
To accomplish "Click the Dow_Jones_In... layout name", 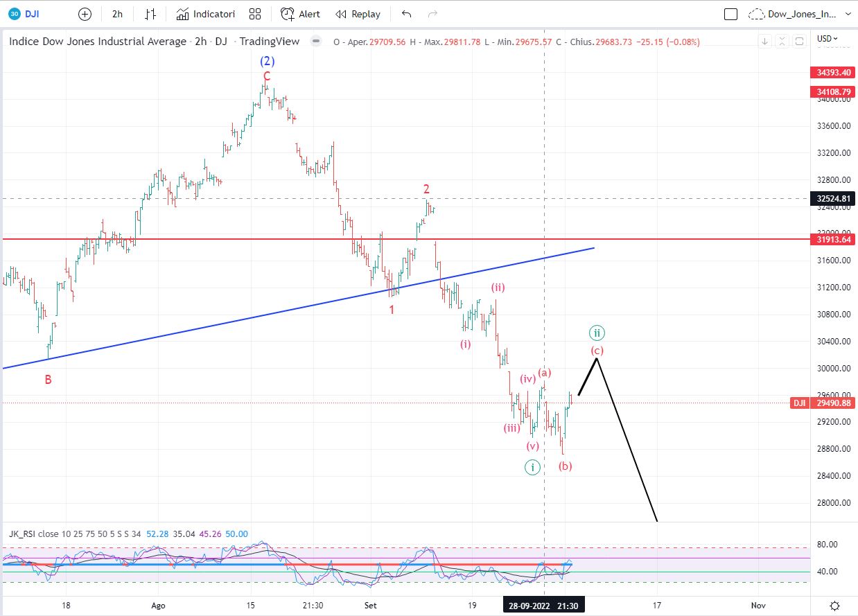I will point(803,14).
